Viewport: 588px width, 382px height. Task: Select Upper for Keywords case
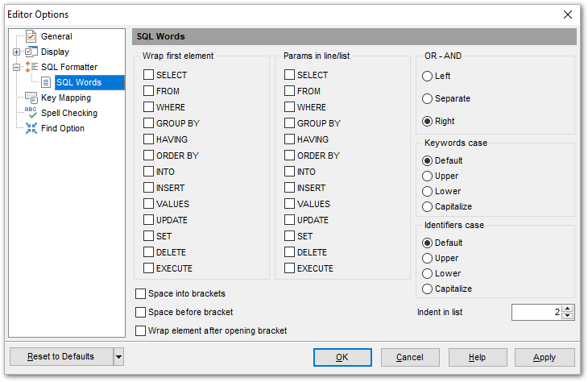[428, 176]
